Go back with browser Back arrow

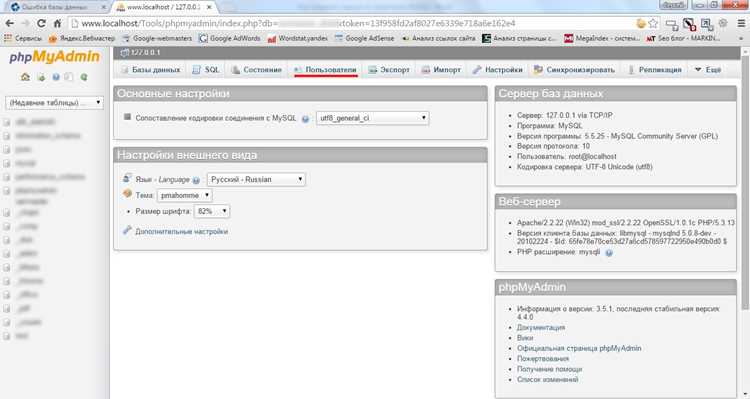10,23
